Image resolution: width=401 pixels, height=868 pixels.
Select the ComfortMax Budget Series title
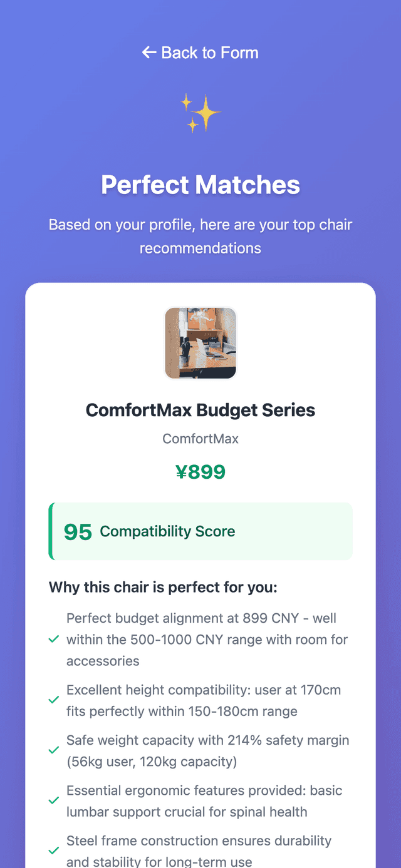200,411
